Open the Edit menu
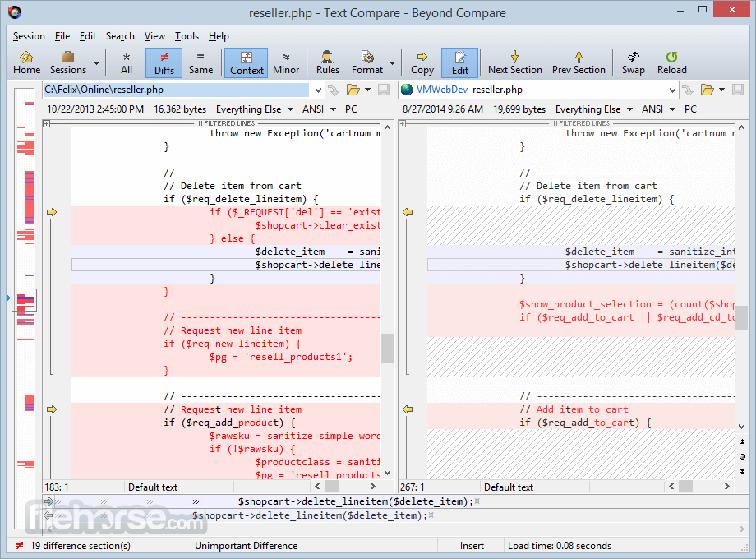756x559 pixels. (x=88, y=36)
